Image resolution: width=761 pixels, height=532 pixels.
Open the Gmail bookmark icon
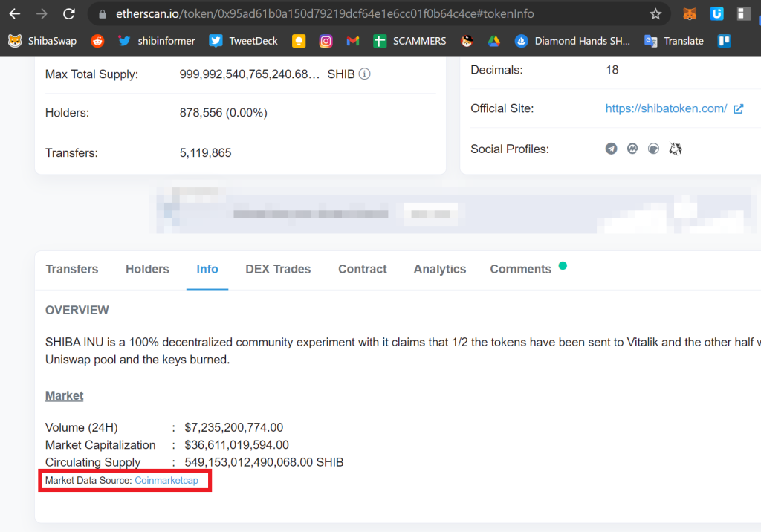click(x=353, y=41)
